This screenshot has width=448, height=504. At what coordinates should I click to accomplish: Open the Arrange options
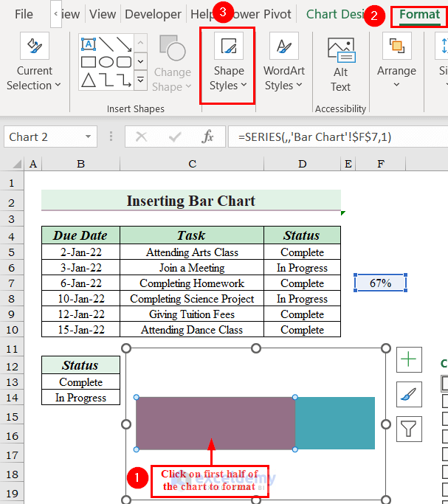click(396, 61)
